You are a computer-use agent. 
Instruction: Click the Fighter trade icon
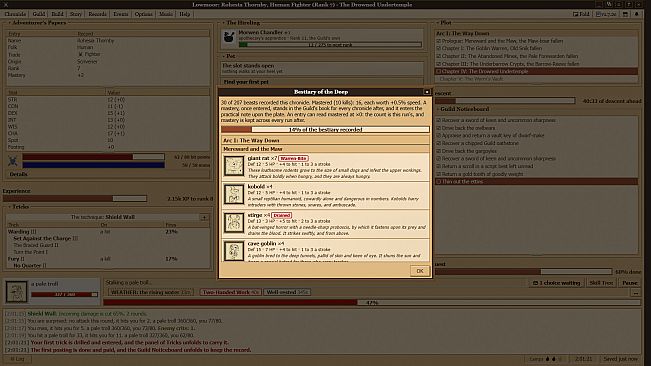coord(81,54)
